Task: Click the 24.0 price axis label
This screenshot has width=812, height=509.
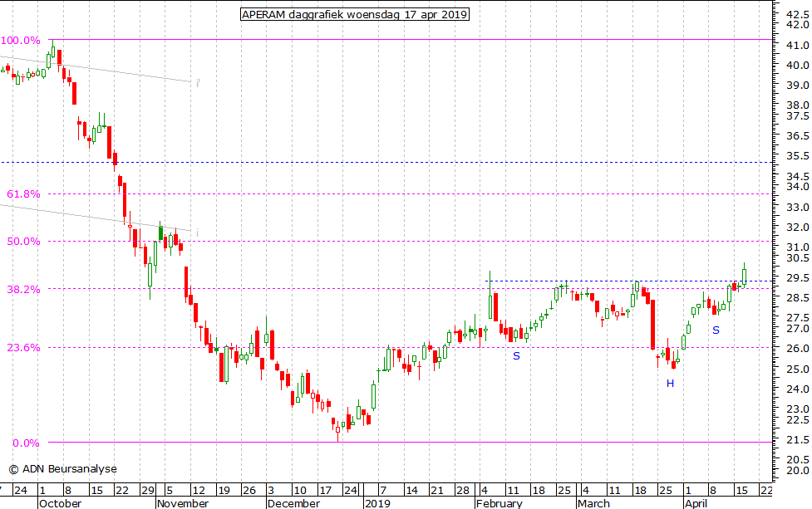Action: [x=798, y=389]
